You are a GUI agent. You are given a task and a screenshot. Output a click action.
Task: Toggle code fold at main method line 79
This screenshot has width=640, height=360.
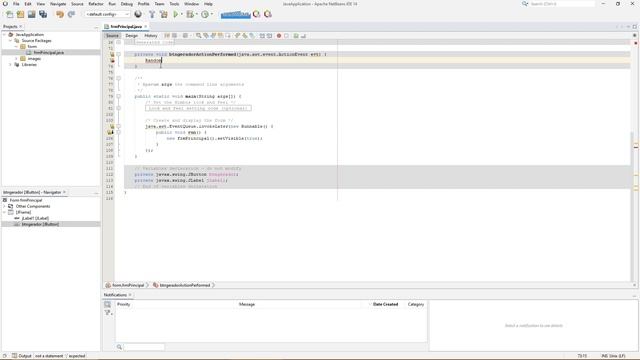pos(119,96)
